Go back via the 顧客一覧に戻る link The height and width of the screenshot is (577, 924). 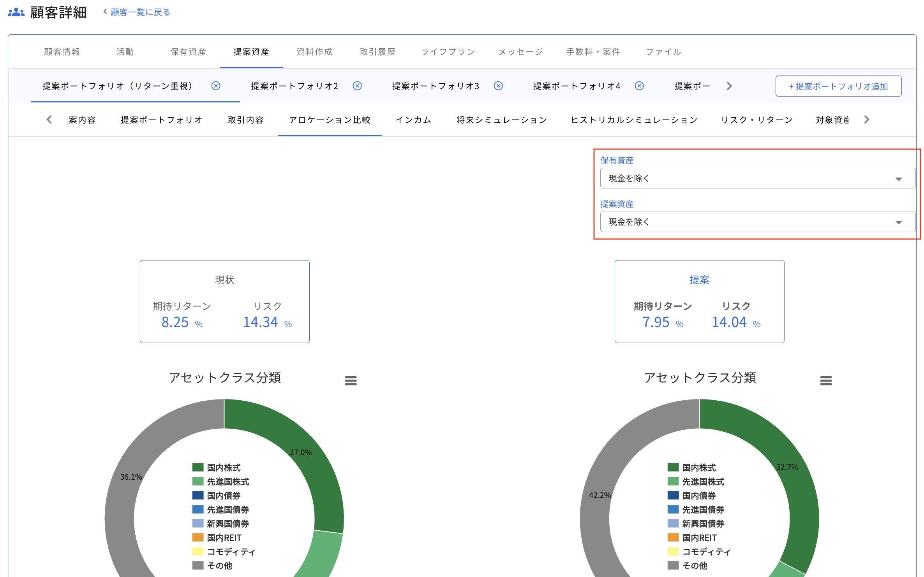(141, 12)
